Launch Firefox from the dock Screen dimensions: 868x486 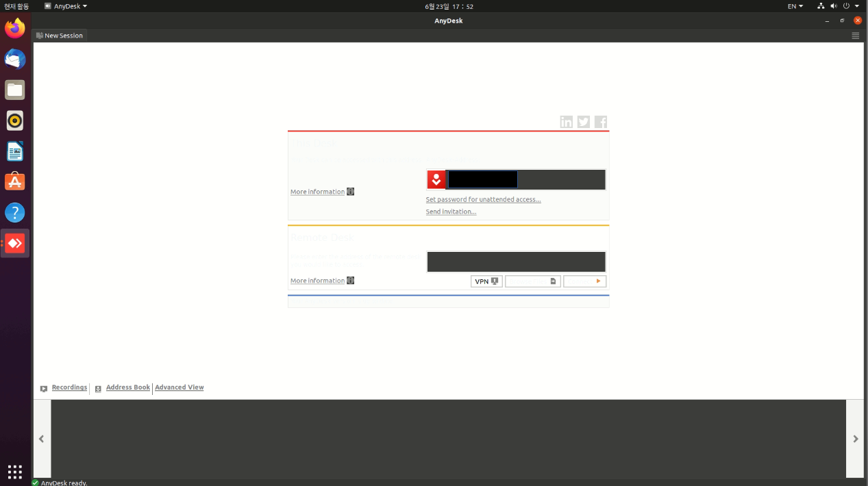point(15,29)
